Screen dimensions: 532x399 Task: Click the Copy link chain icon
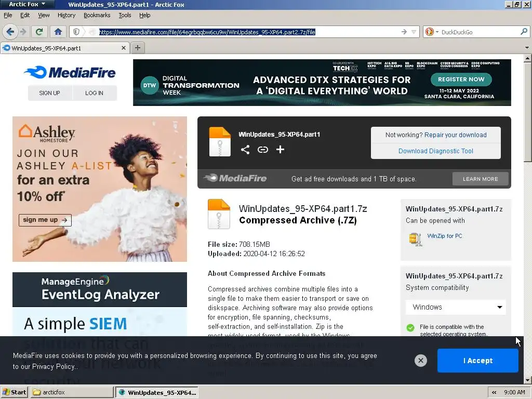click(262, 150)
